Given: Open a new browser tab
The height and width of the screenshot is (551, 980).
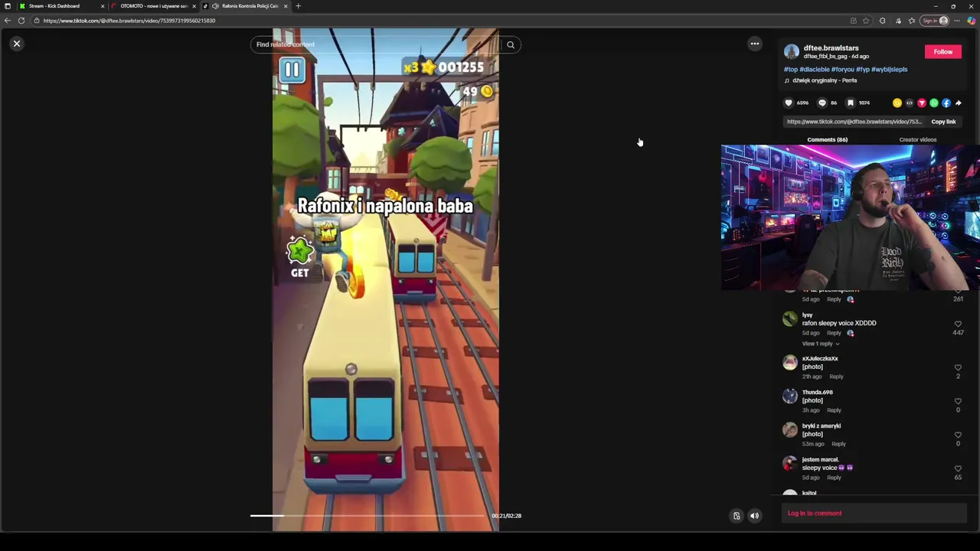Looking at the screenshot, I should click(298, 6).
